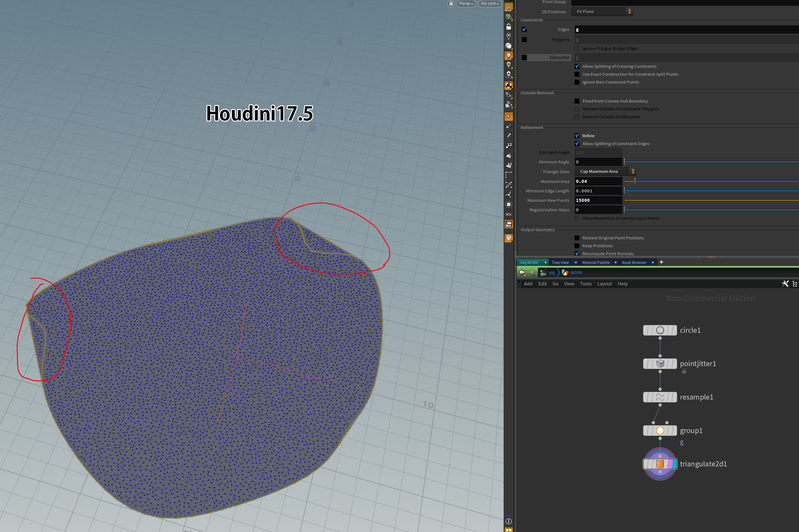Enable the Polygons constraint checkbox
This screenshot has width=799, height=532.
(x=524, y=40)
